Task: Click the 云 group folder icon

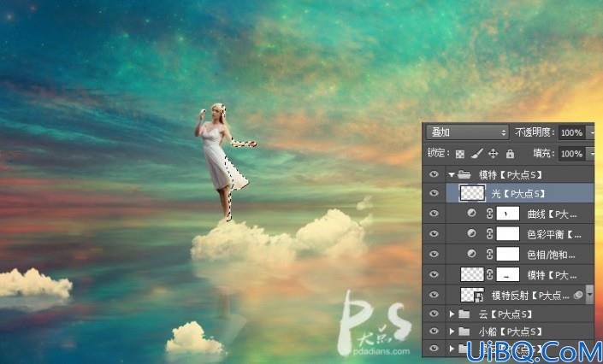Action: coord(464,314)
